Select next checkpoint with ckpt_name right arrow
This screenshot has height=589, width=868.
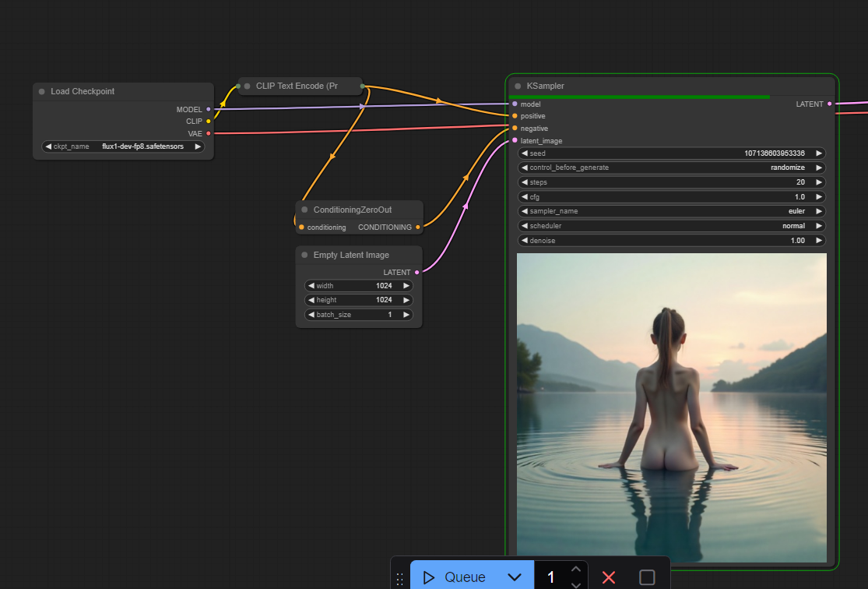[198, 146]
